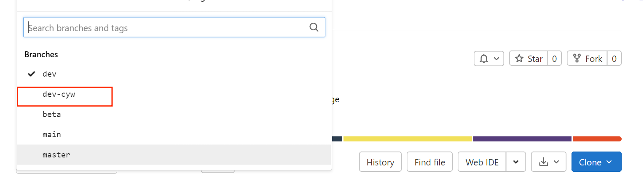The image size is (644, 181).
Task: Click the search magnifier icon
Action: point(314,27)
